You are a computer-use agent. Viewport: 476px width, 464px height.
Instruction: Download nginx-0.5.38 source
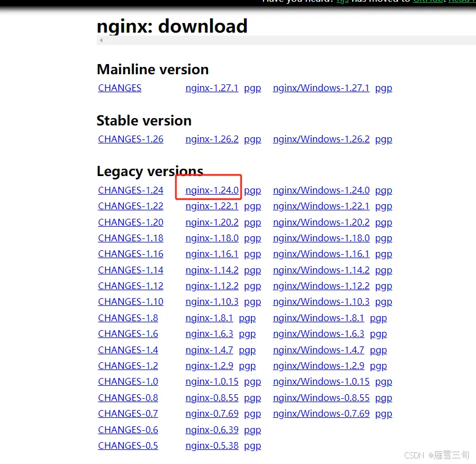(x=212, y=447)
